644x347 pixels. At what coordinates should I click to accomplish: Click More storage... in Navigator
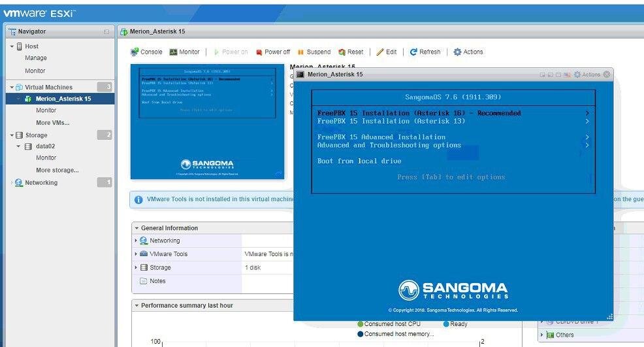[57, 170]
